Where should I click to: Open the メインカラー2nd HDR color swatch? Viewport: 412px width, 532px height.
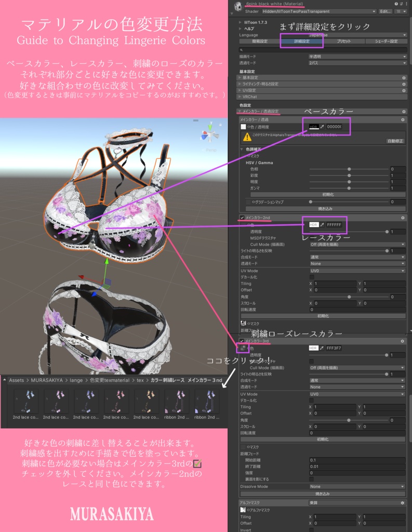point(314,224)
